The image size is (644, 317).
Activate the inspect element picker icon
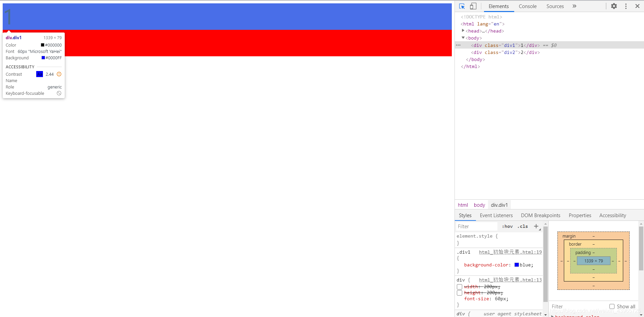pos(462,6)
